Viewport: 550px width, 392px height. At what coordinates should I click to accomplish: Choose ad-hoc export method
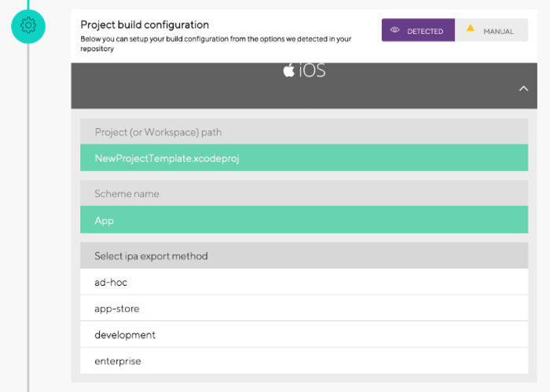click(x=304, y=282)
